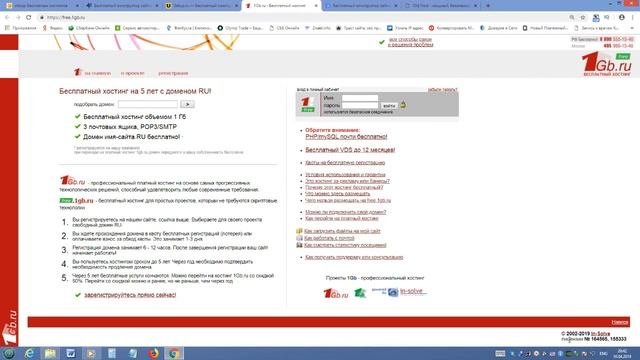Open the In-Solve link in the copyright line
Viewport: 640px width, 360px height.
[600, 333]
